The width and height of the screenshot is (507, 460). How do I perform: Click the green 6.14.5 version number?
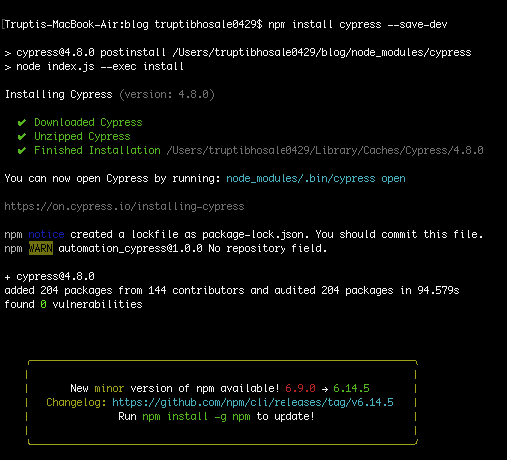pyautogui.click(x=351, y=388)
